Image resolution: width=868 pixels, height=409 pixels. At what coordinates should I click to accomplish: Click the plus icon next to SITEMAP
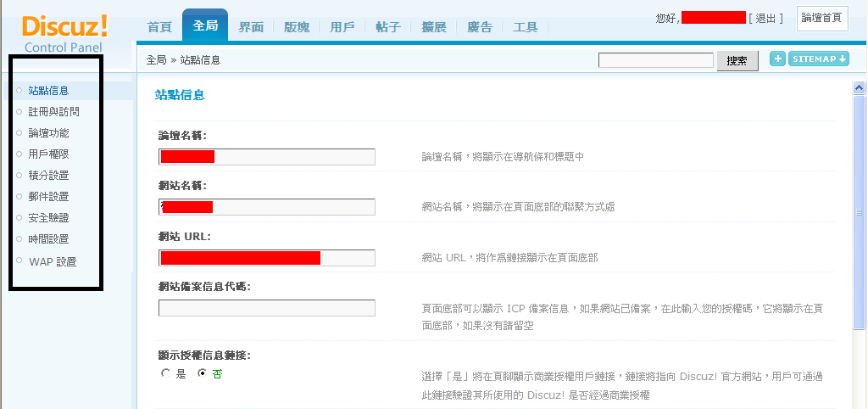[x=777, y=59]
